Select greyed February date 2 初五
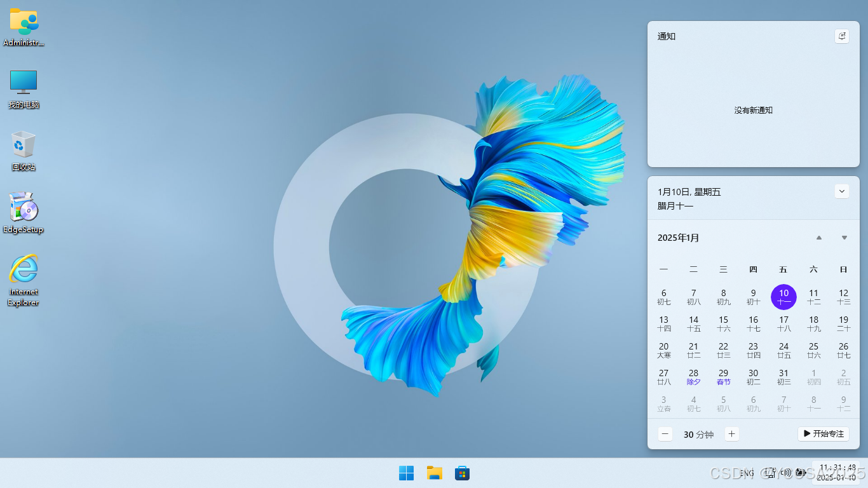 click(843, 377)
